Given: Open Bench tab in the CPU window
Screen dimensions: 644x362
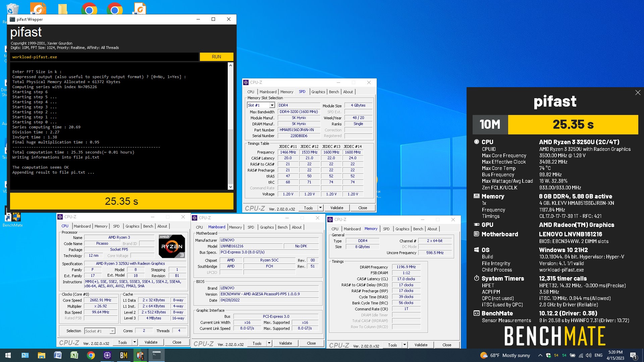Looking at the screenshot, I should click(x=148, y=226).
